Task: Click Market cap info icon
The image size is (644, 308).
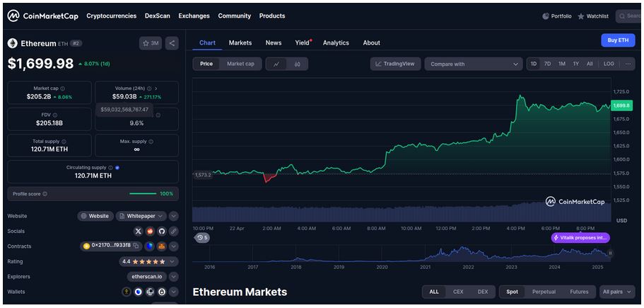Action: click(x=62, y=89)
